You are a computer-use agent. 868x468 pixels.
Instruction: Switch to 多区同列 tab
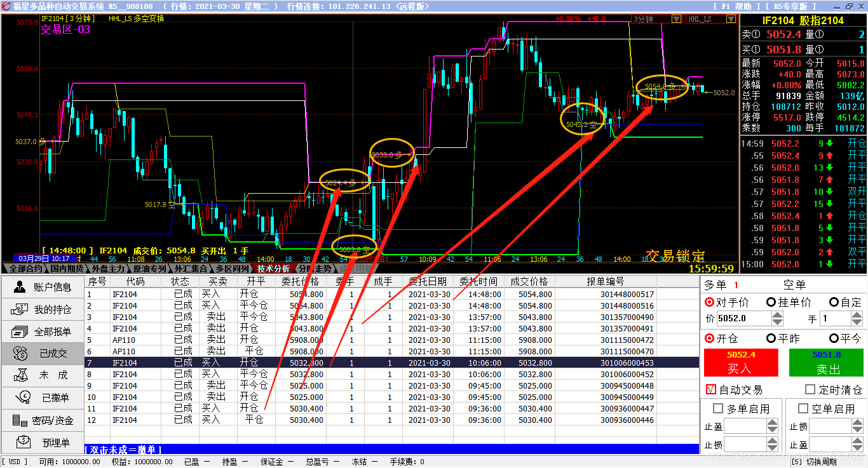[233, 269]
